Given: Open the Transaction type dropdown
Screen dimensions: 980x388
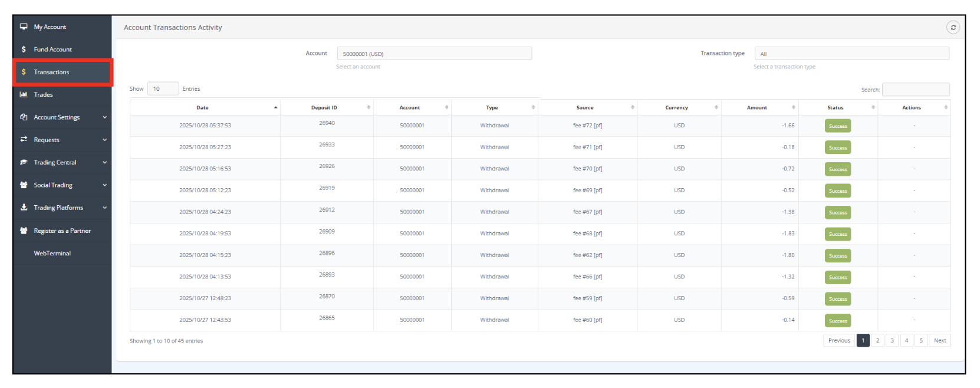Looking at the screenshot, I should point(851,54).
